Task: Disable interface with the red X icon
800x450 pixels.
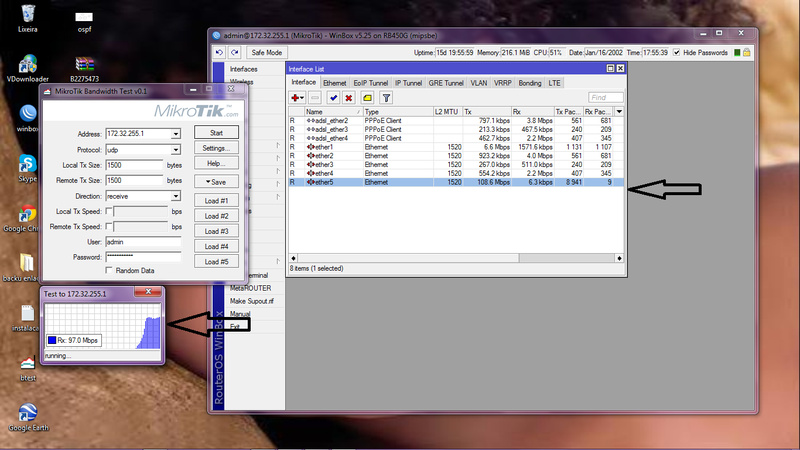Action: pos(349,98)
